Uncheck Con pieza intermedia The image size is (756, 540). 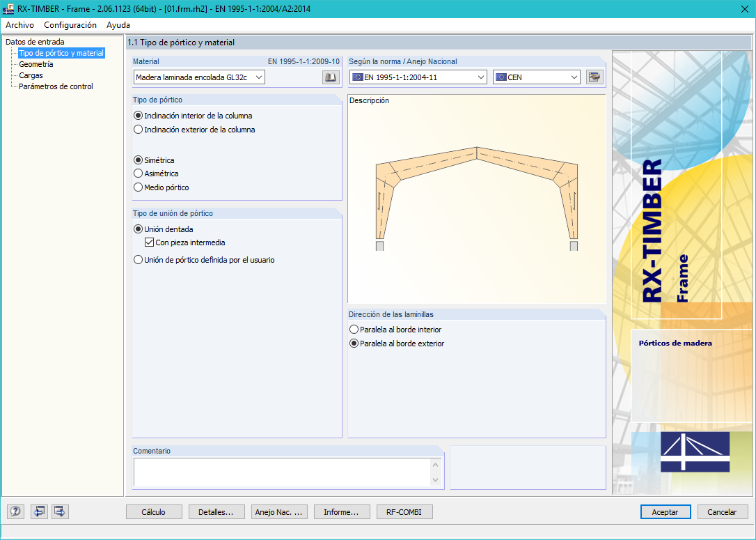point(150,242)
